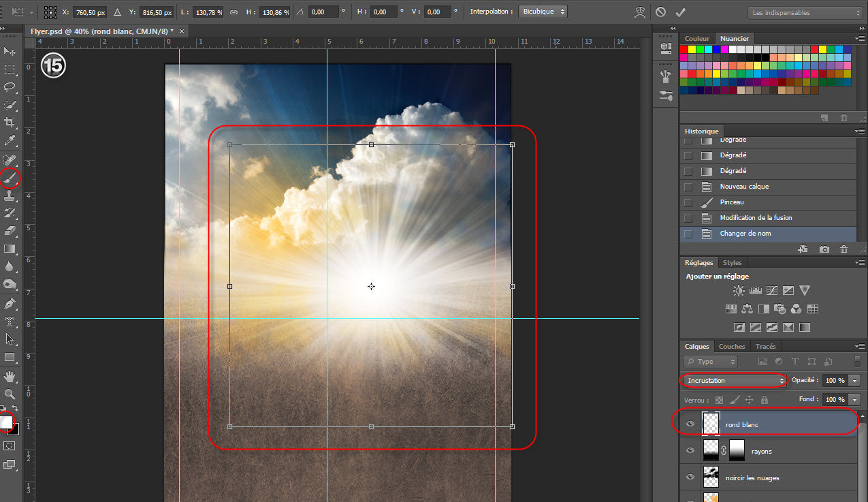Select the Brush tool in toolbar
Screen dimensions: 868x502
point(10,178)
